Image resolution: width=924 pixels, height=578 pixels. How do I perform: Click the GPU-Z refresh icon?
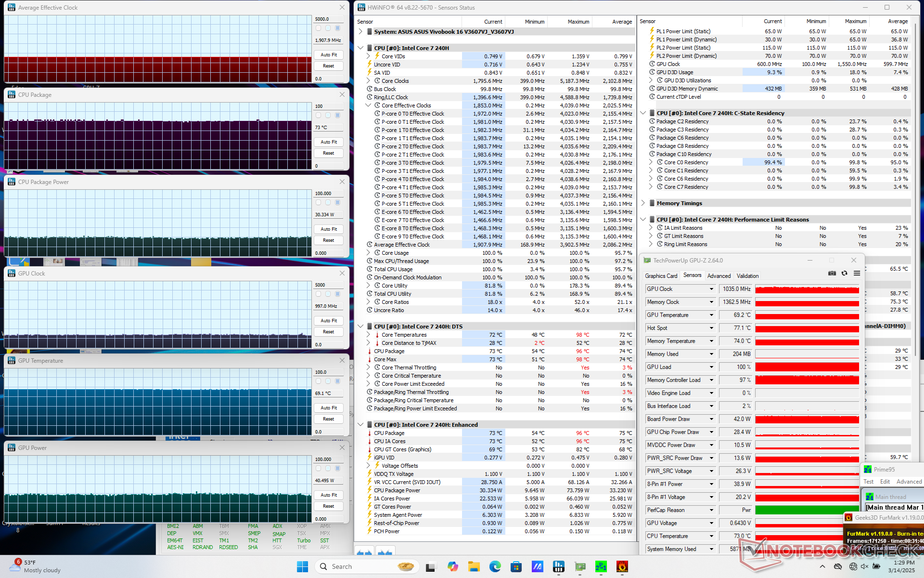(x=844, y=274)
